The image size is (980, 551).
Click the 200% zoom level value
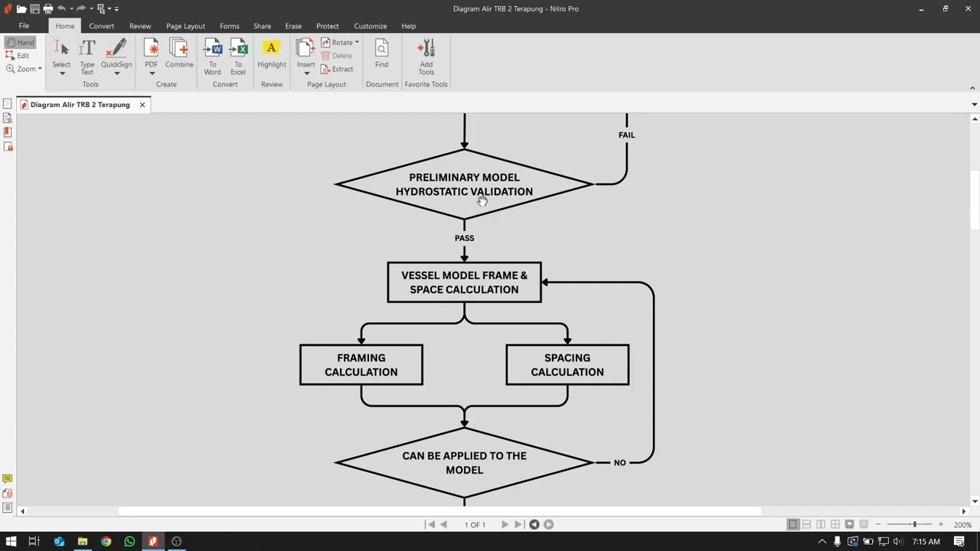click(962, 525)
